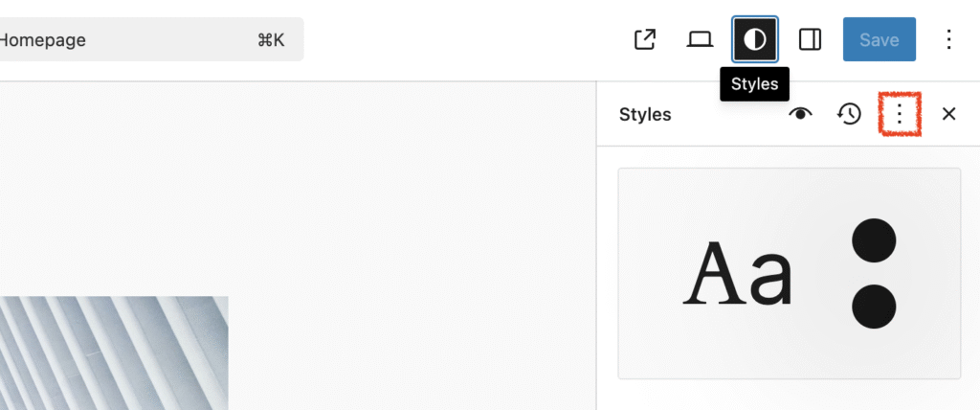Open the View site external link icon
The height and width of the screenshot is (410, 980).
coord(645,39)
